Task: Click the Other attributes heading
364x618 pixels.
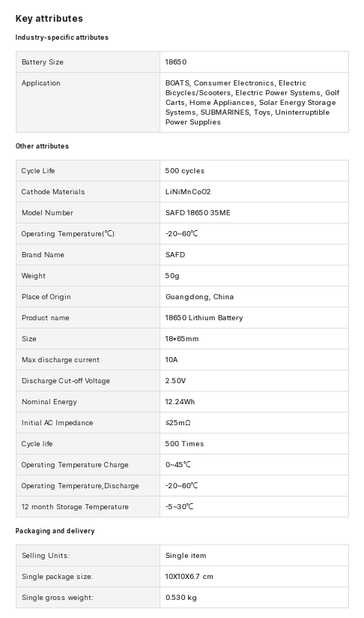Action: click(42, 146)
